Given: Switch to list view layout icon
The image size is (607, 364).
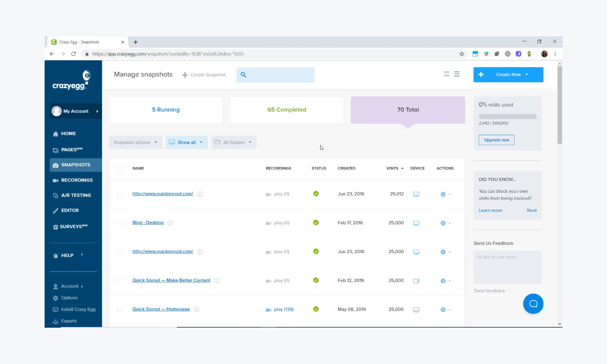Looking at the screenshot, I should tap(457, 75).
